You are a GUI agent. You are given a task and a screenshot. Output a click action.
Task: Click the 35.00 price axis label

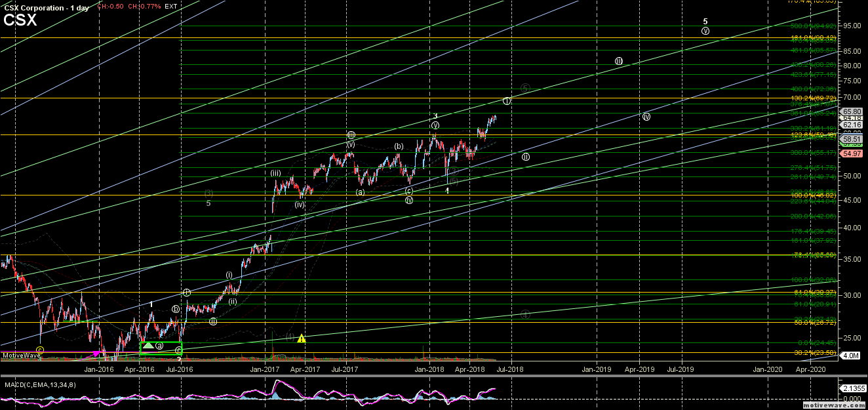(x=852, y=259)
